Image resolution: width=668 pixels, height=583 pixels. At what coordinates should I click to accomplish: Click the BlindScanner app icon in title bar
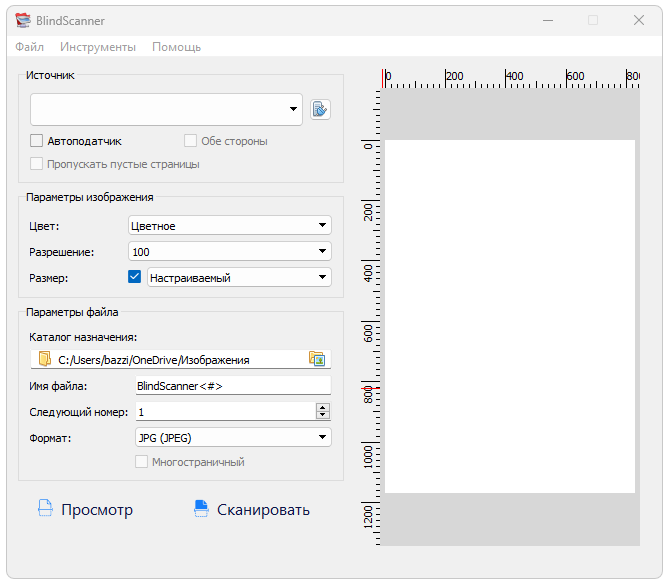(x=23, y=21)
